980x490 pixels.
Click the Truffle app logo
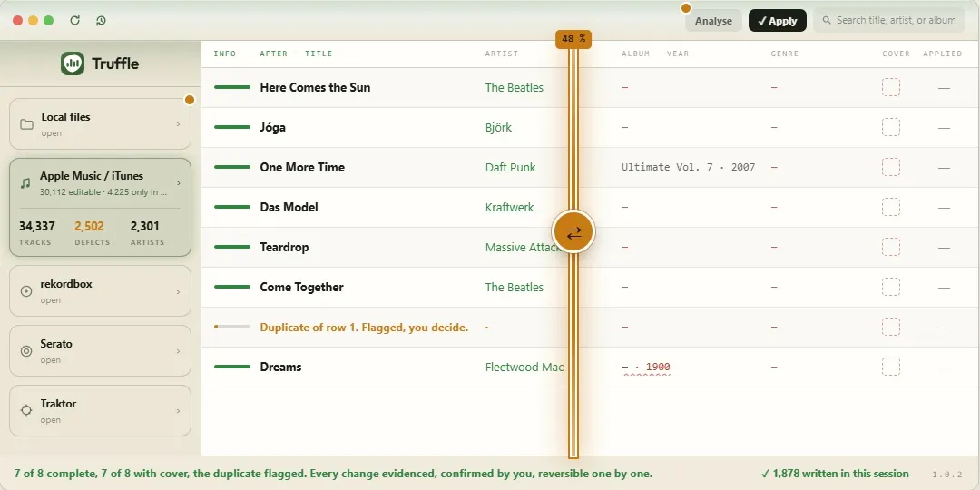73,64
